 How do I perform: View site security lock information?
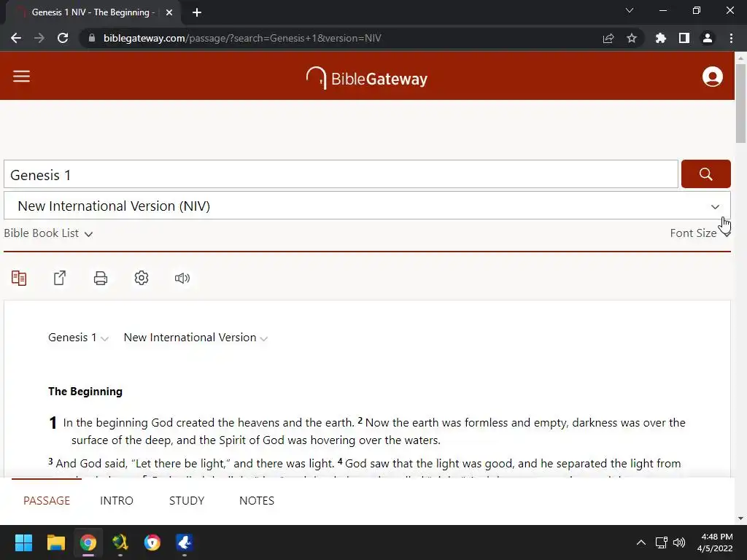(92, 38)
